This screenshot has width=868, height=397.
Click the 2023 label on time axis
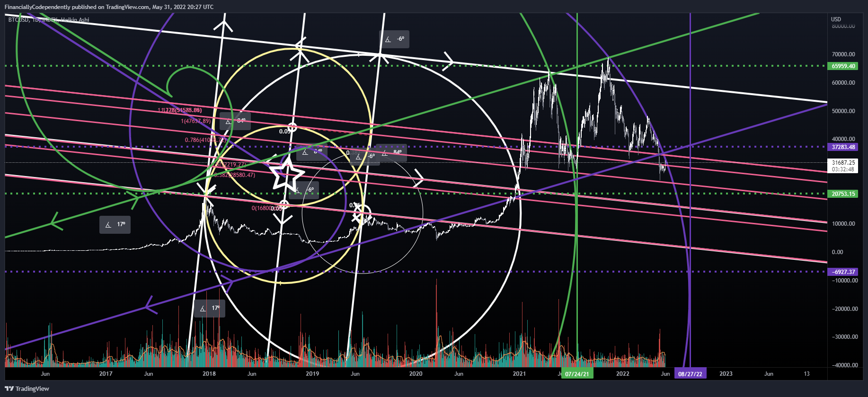click(x=726, y=374)
